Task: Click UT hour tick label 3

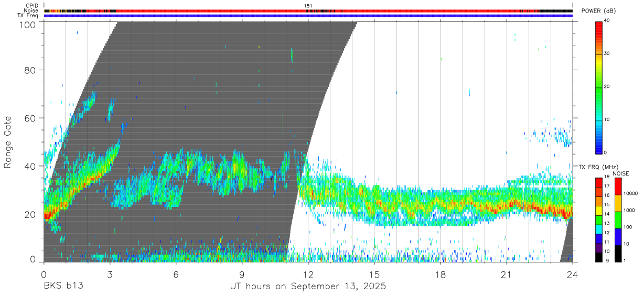Action: 110,274
